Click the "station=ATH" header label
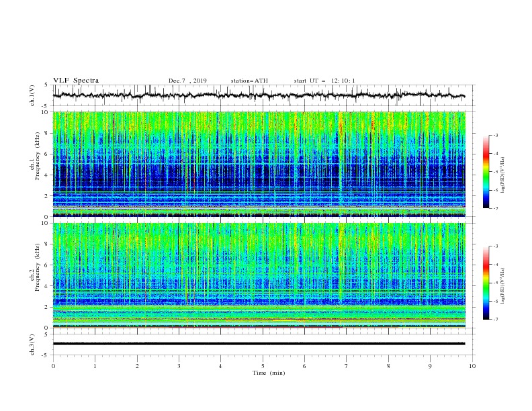 click(249, 81)
